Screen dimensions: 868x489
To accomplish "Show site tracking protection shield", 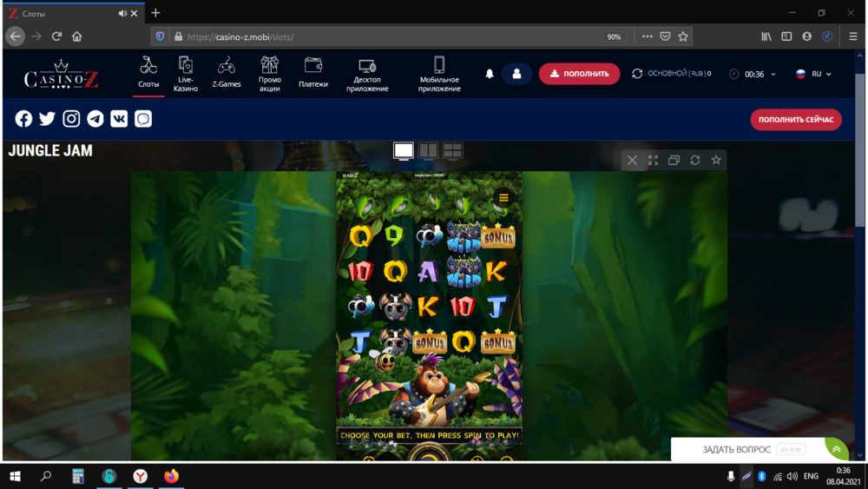I will coord(160,36).
